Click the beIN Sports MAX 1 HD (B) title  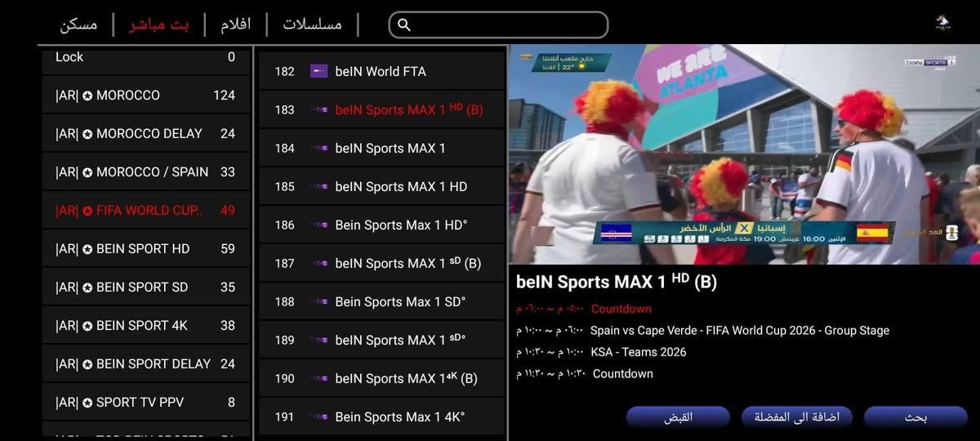click(617, 282)
